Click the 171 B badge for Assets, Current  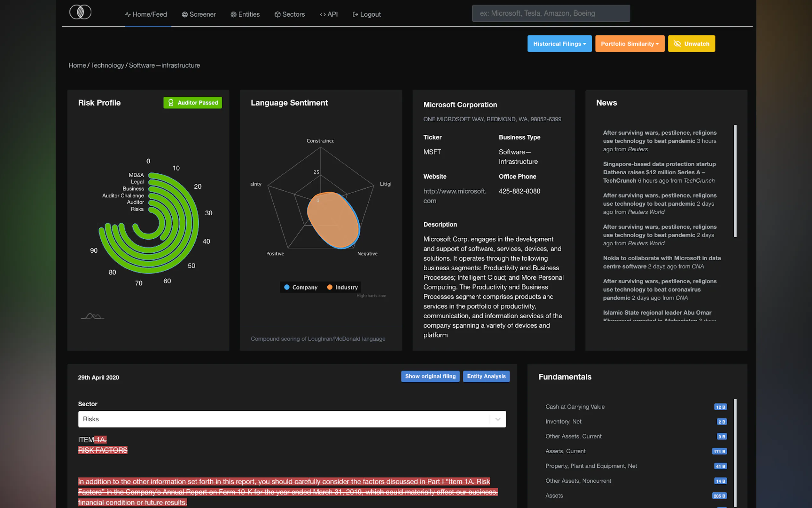click(x=719, y=451)
